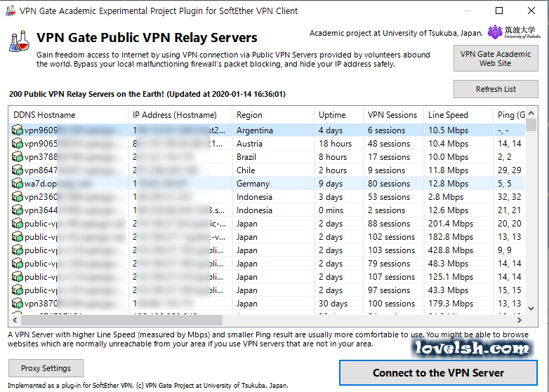The image size is (549, 392).
Task: Select the row with 201.4 Mbps
Action: [x=267, y=223]
